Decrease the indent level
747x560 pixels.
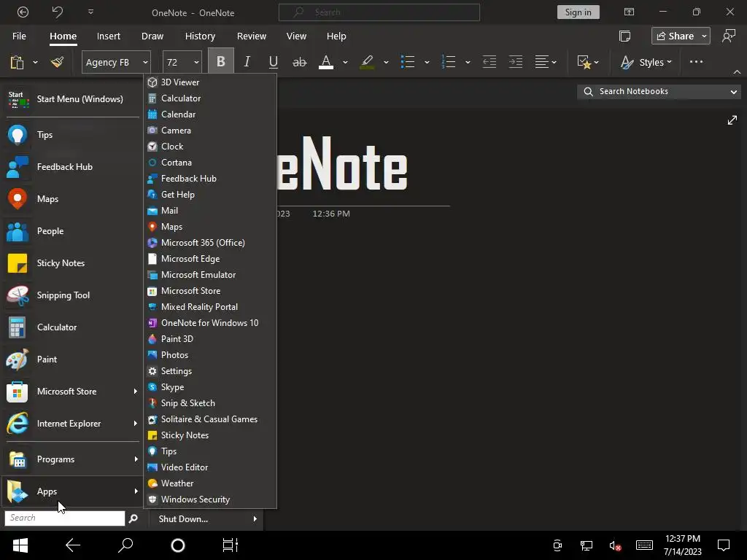pyautogui.click(x=489, y=62)
